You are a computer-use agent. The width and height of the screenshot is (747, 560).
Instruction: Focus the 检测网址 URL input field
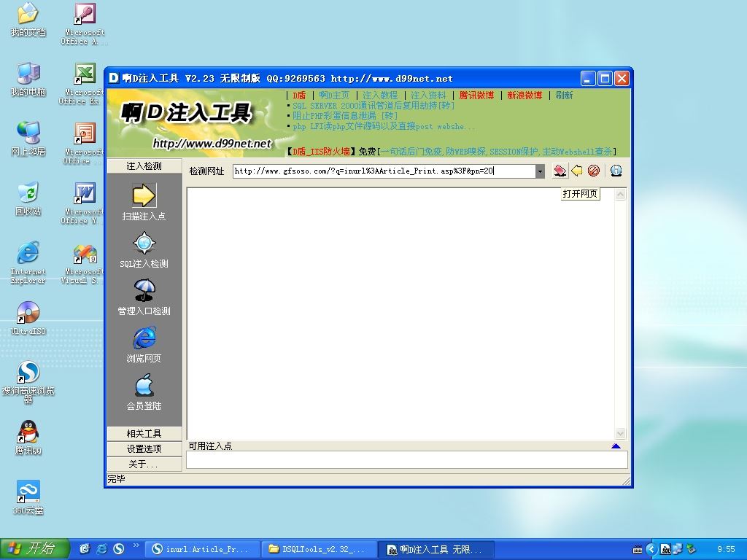384,171
